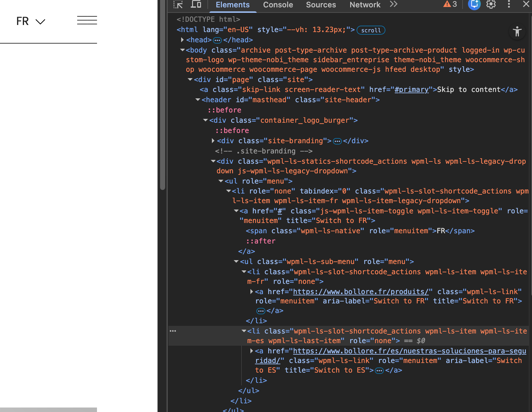Open the FR language dropdown

(x=31, y=21)
